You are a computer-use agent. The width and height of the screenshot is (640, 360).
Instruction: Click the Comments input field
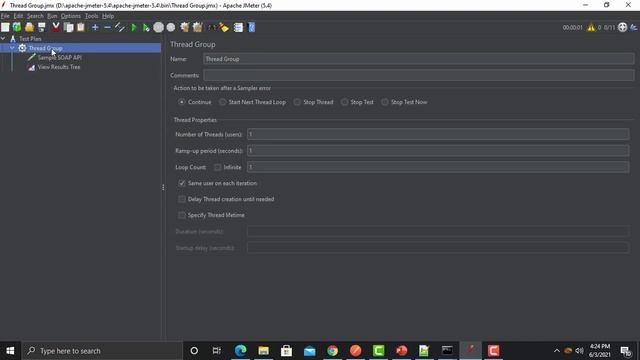(418, 75)
